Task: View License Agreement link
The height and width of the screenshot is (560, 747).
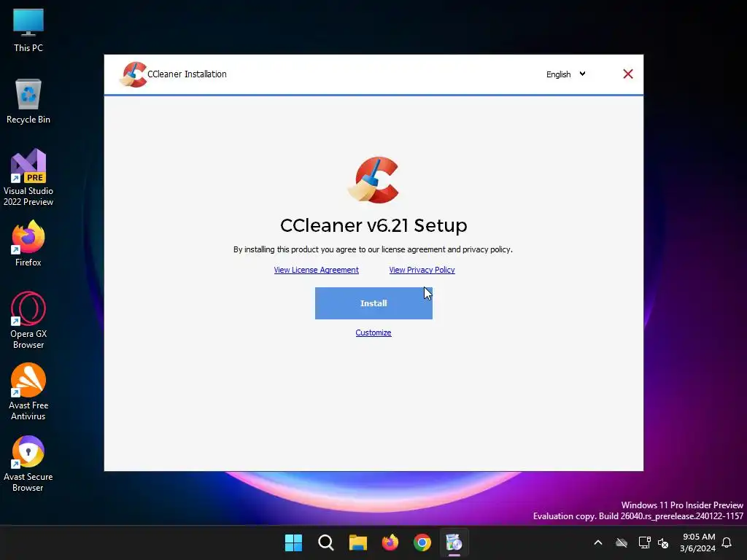Action: point(317,270)
